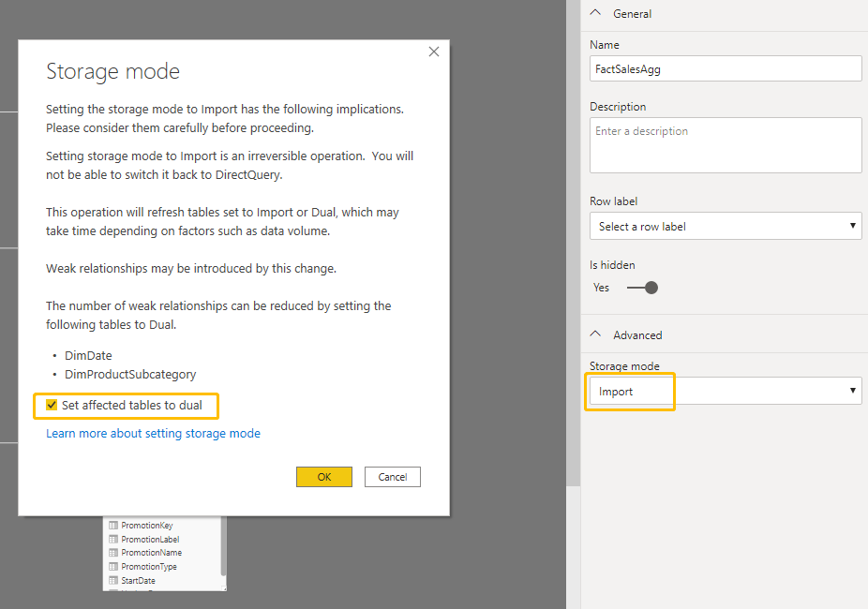Cancel the storage mode change
Viewport: 868px width, 609px height.
(393, 477)
